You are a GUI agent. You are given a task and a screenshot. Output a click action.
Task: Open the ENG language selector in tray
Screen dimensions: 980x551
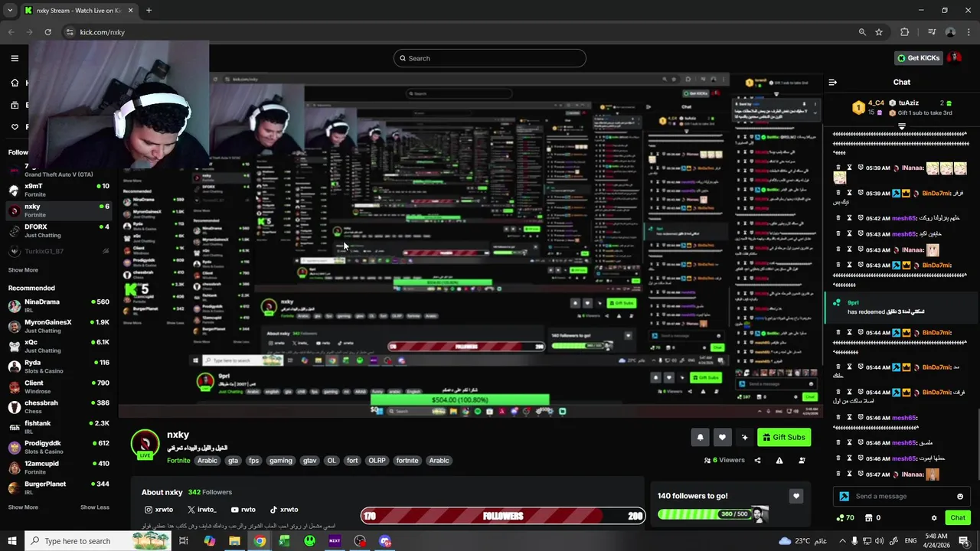point(911,541)
